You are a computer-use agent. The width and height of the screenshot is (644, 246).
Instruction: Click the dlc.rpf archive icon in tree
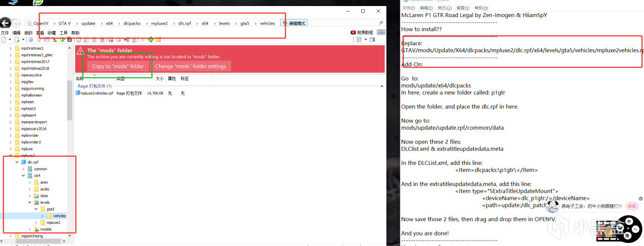pos(24,162)
